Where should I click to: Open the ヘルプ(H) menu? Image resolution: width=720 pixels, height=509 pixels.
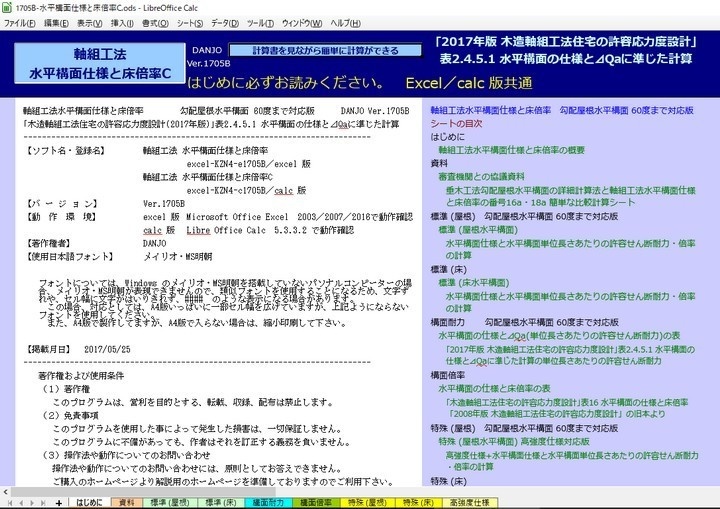[x=345, y=23]
